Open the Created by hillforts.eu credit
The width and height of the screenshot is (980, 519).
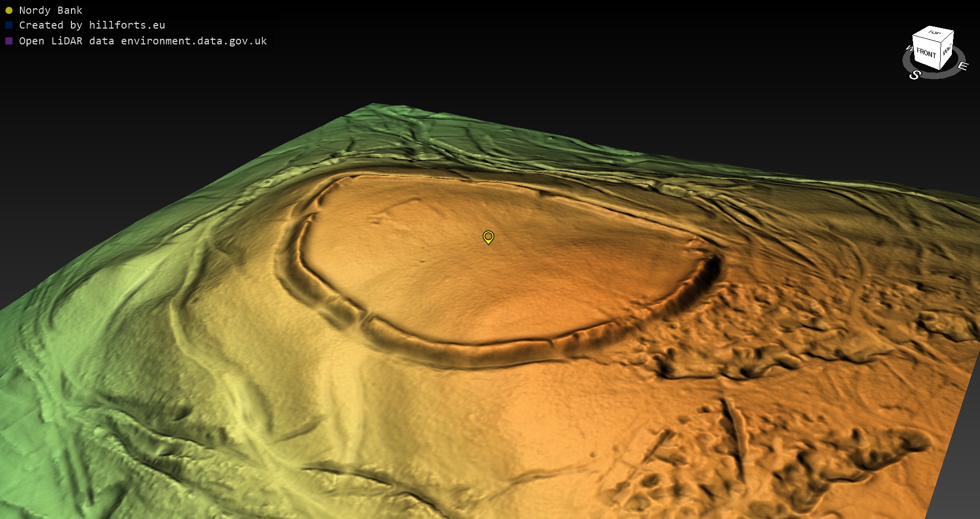click(x=92, y=25)
